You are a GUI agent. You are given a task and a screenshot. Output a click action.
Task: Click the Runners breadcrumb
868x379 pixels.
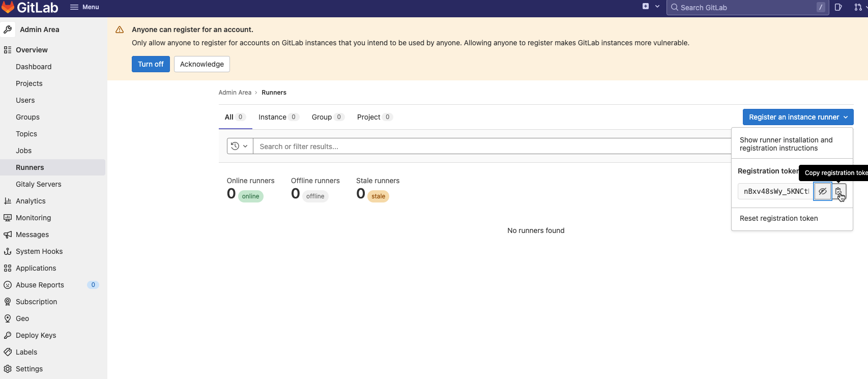tap(274, 93)
